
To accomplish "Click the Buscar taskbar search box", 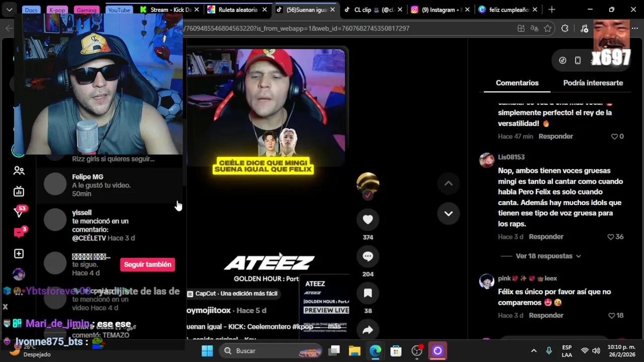I will click(x=271, y=351).
